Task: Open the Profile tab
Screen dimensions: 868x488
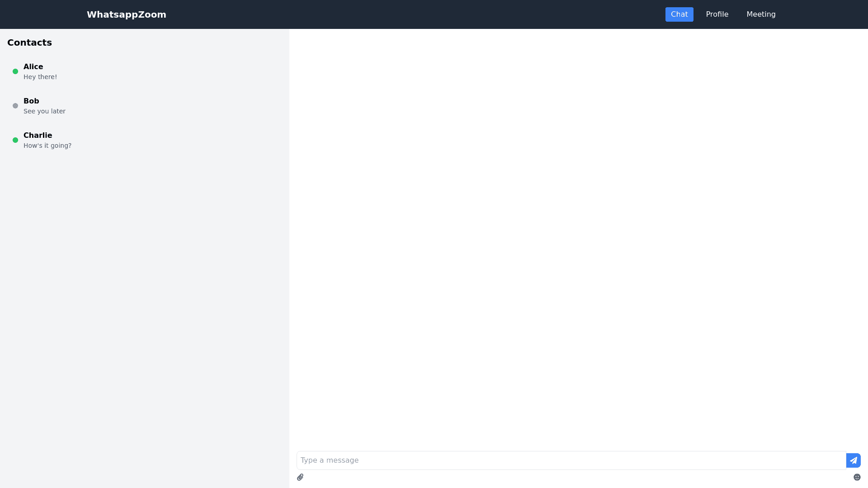Action: point(717,14)
